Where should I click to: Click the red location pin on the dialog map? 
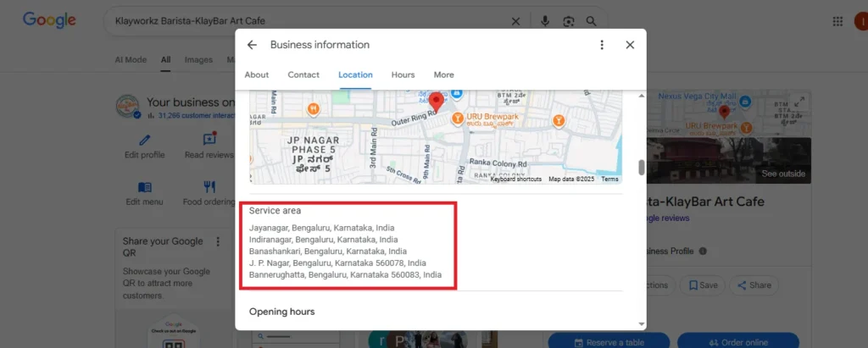click(437, 102)
